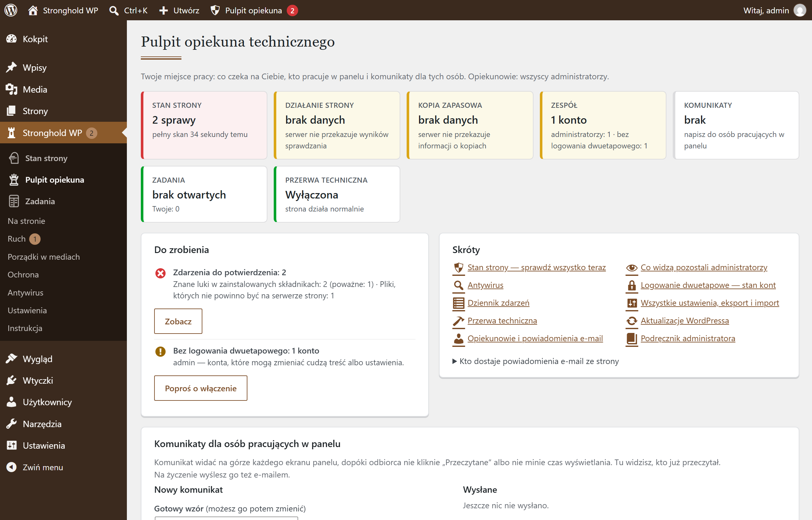This screenshot has width=812, height=520.
Task: Click the padlock icon by Logowanie dwuetapowe
Action: tap(632, 286)
